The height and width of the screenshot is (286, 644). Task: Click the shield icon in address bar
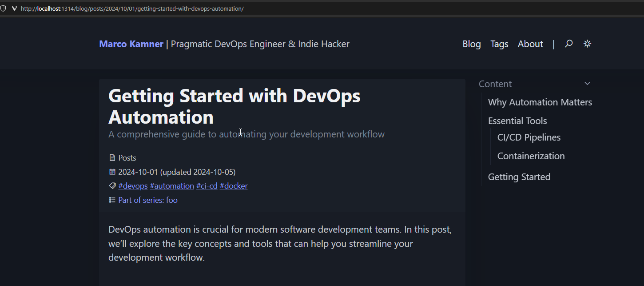point(4,8)
